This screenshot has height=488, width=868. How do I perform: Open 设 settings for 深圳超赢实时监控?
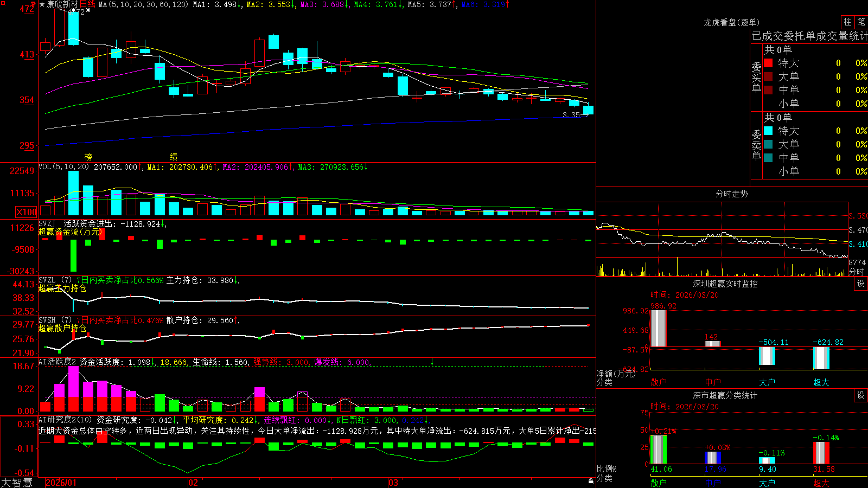861,284
